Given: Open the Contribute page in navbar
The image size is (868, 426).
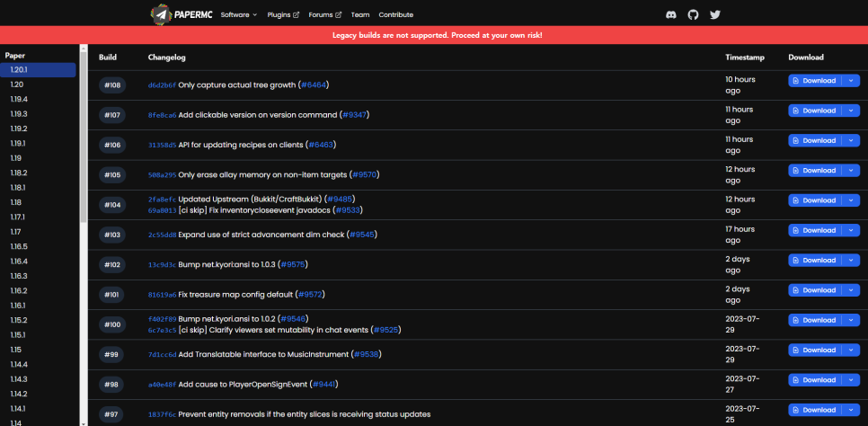Looking at the screenshot, I should [396, 15].
